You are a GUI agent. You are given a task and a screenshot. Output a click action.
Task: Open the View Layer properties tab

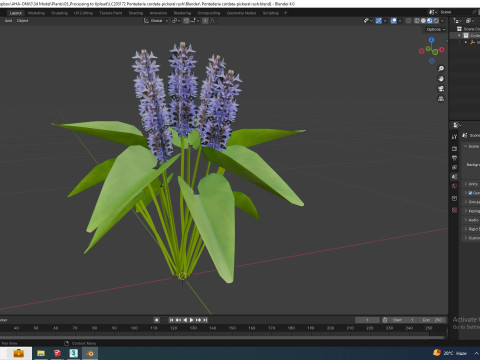point(454,167)
